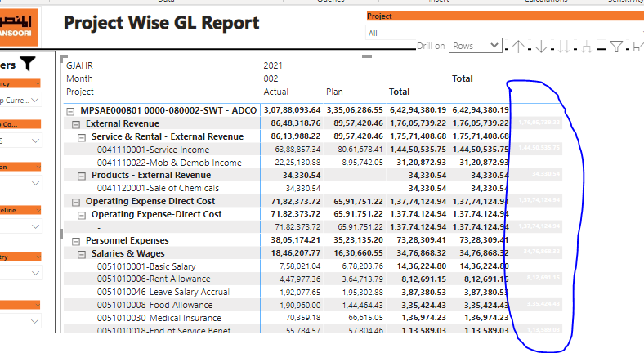Viewport: 644px width, 353px height.
Task: Collapse Operating Expense-Direct Cost subgroup
Action: pos(82,215)
